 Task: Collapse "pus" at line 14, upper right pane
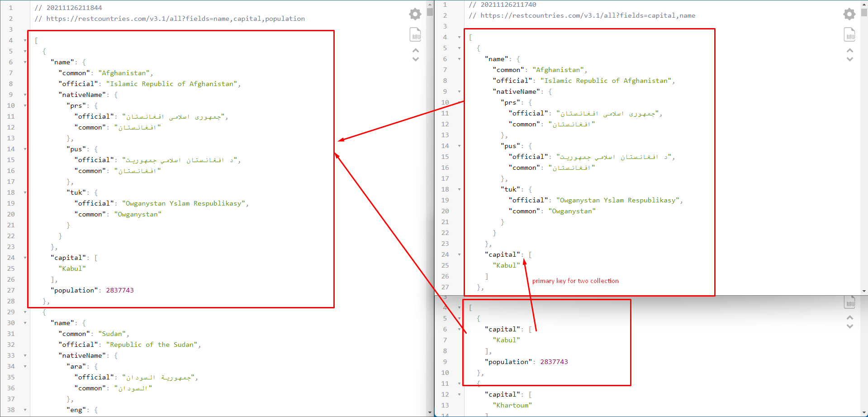tap(459, 146)
